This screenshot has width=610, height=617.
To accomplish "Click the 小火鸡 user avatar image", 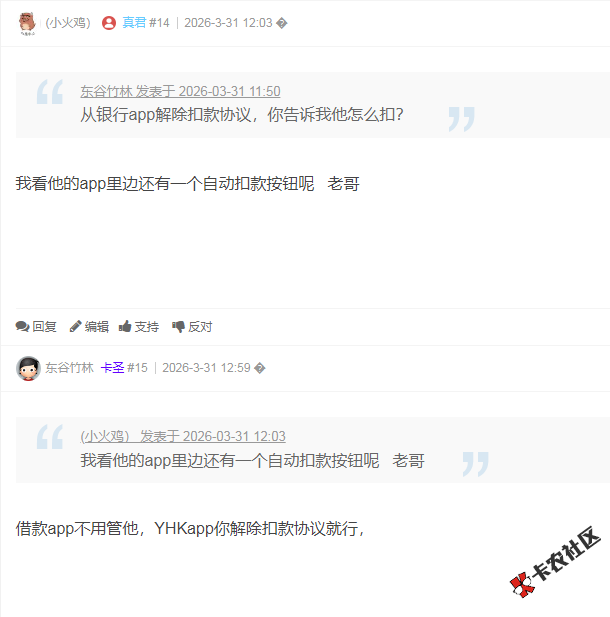I will click(27, 23).
